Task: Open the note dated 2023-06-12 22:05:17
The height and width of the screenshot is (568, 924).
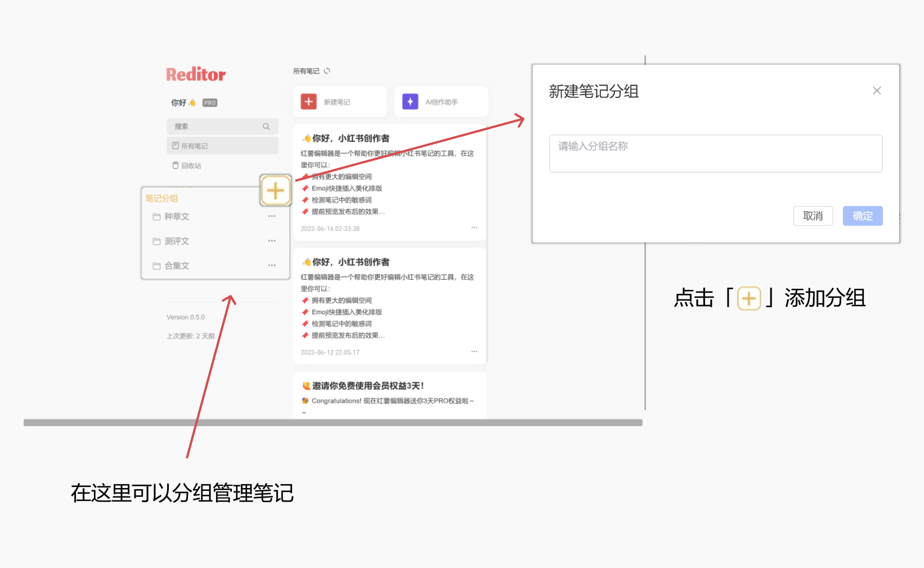Action: point(390,306)
